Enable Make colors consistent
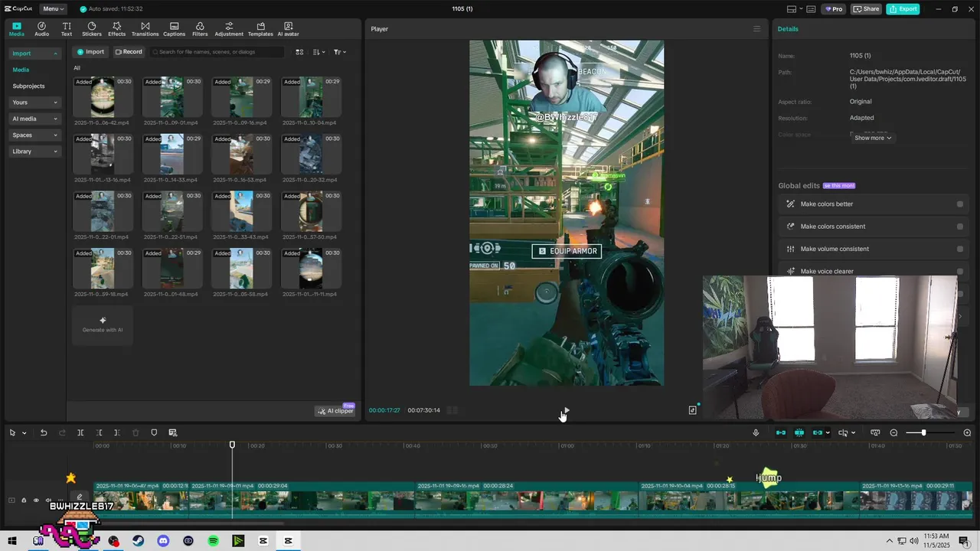Screen dimensions: 980x551 point(960,227)
